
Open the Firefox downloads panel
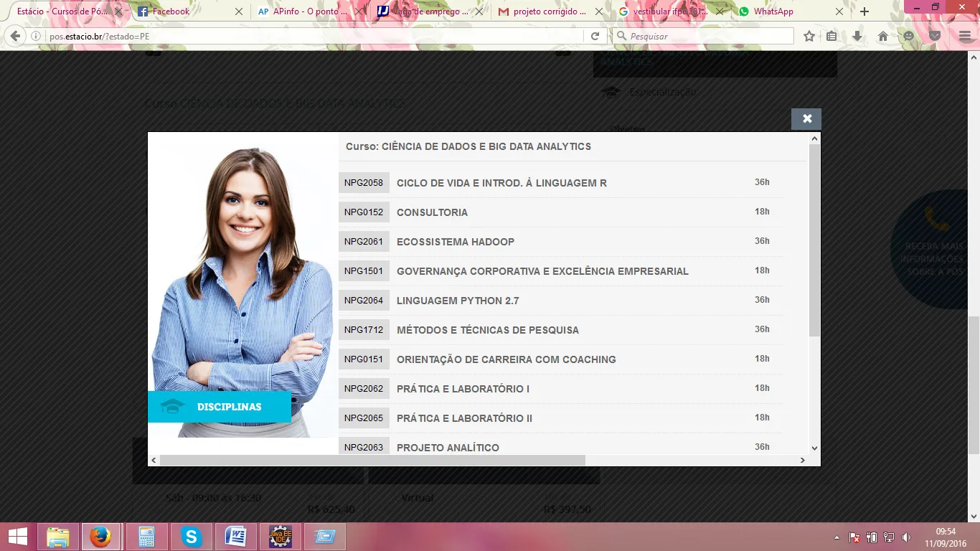coord(857,36)
